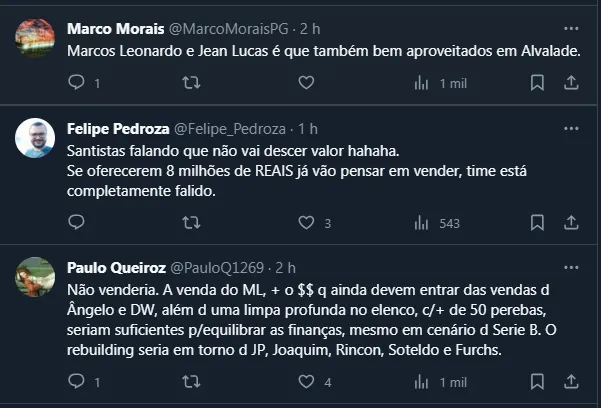Open the @Felipe_Pedroza handle link
The width and height of the screenshot is (601, 408).
(x=230, y=129)
